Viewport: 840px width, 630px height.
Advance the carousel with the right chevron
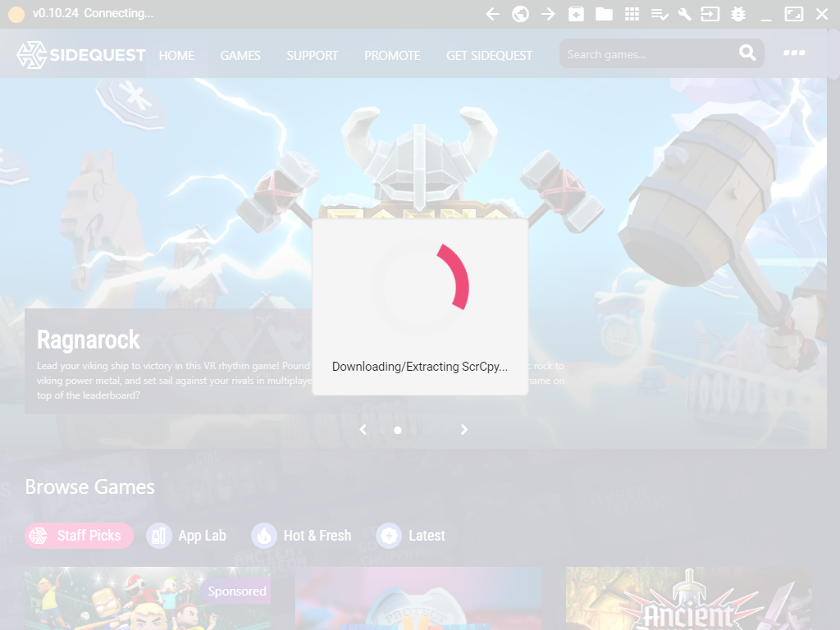464,429
